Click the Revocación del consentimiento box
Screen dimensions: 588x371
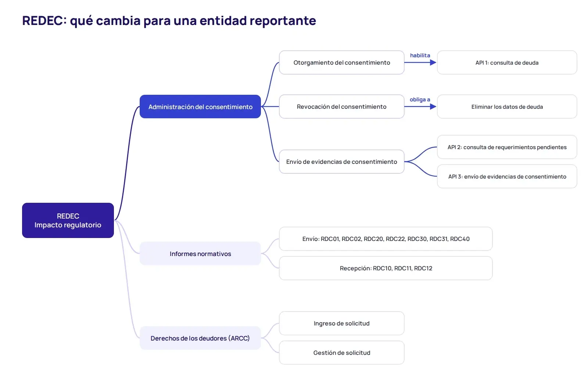[x=342, y=107]
